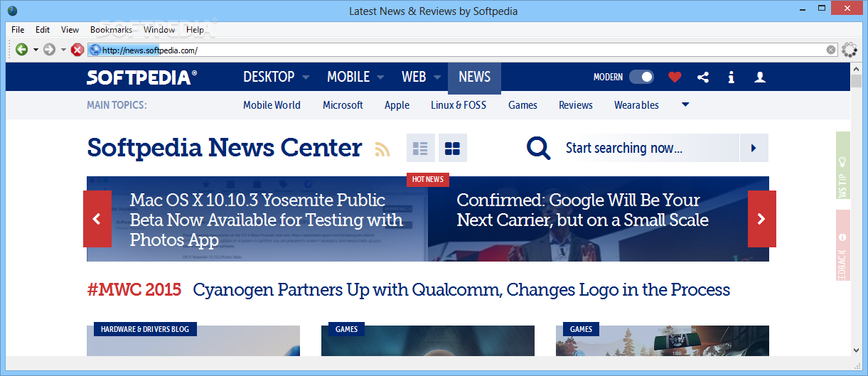
Task: Open the File menu
Action: click(x=18, y=30)
